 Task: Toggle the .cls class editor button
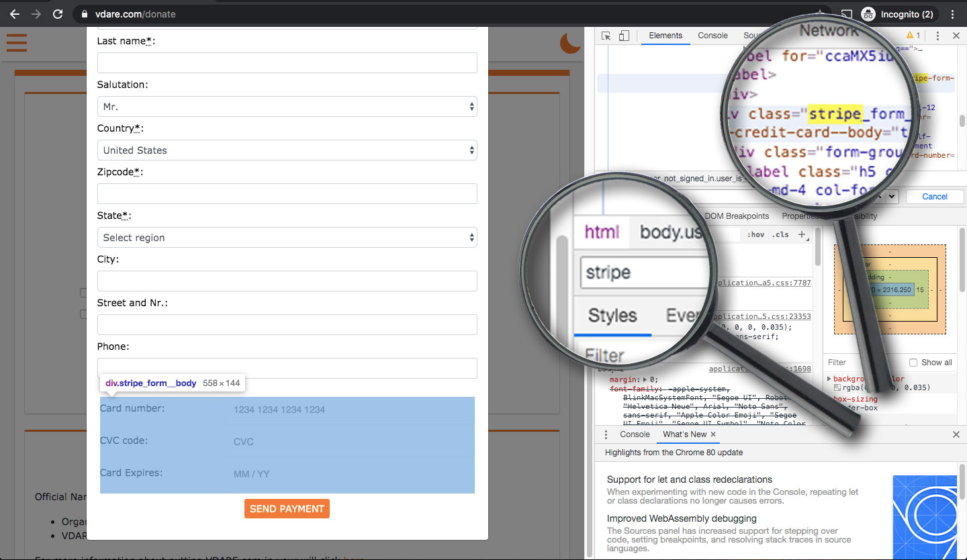(x=780, y=234)
